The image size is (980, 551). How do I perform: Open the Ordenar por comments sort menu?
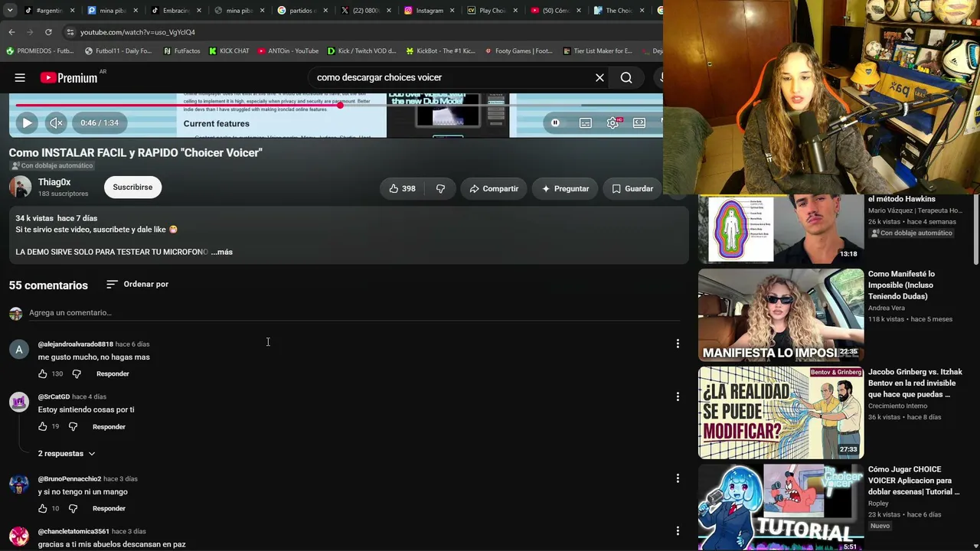(x=137, y=284)
